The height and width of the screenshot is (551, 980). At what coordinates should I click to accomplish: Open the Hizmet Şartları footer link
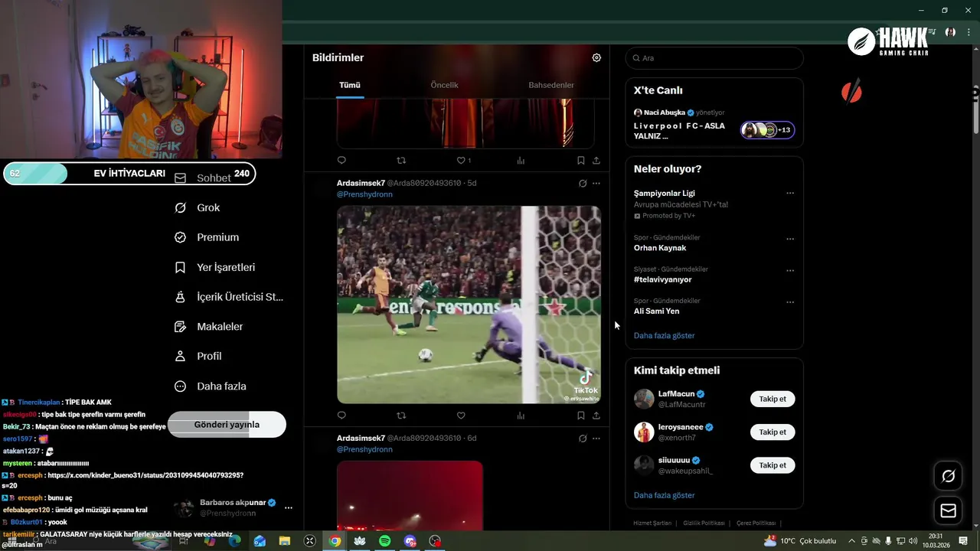click(x=652, y=523)
